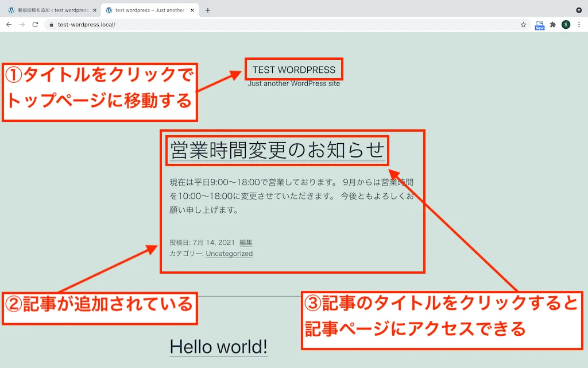The height and width of the screenshot is (368, 588).
Task: Click the TEST WORDPRESS site title
Action: 294,70
